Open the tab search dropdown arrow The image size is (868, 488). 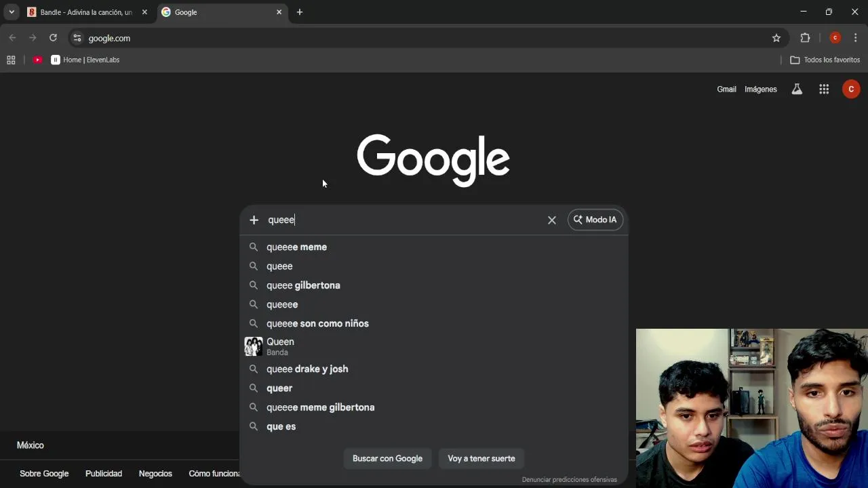pos(12,12)
